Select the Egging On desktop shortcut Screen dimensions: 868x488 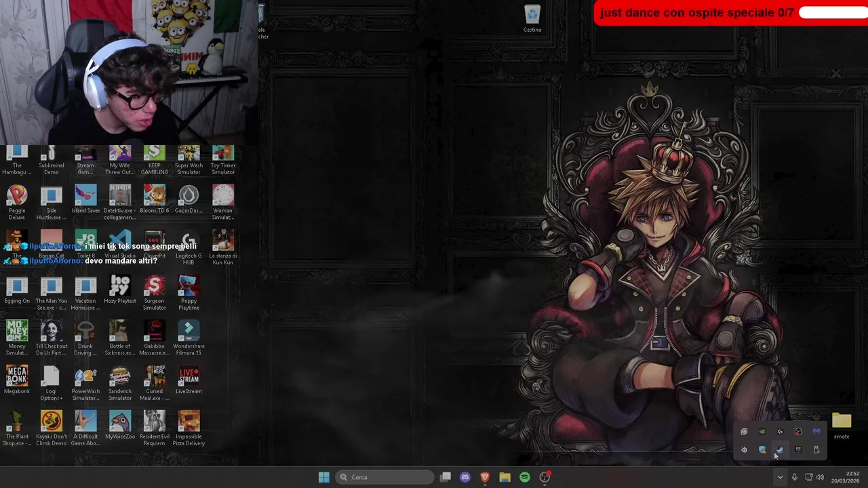17,289
